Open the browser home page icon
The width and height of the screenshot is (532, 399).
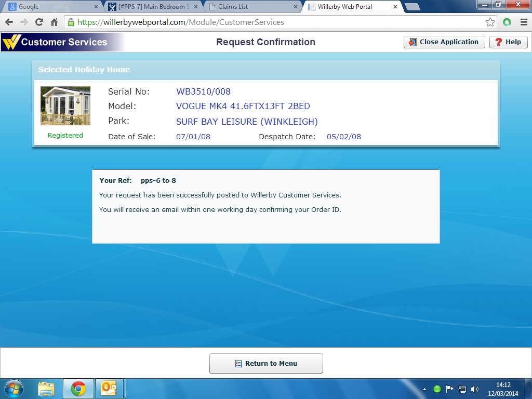point(54,22)
